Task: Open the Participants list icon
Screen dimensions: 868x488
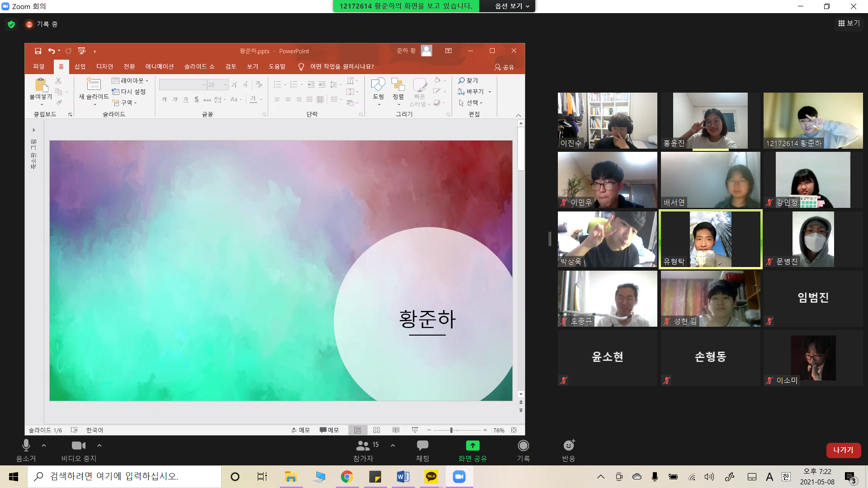Action: [x=363, y=446]
